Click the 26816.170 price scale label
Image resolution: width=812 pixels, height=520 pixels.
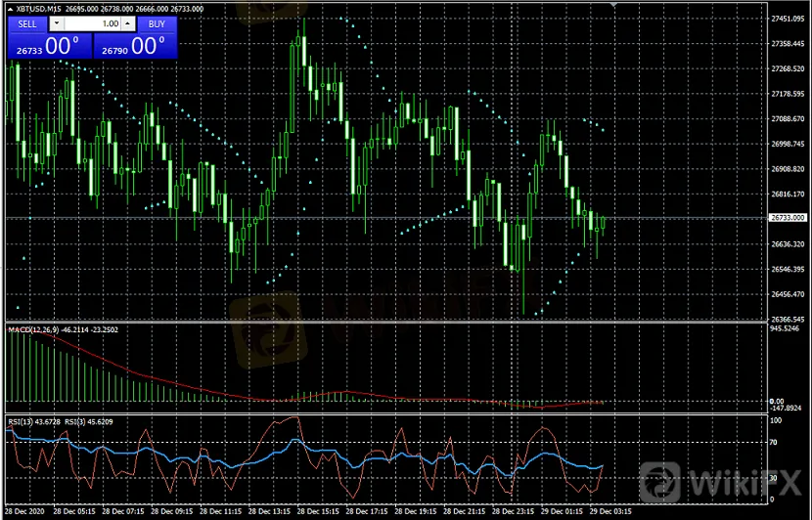click(x=789, y=195)
